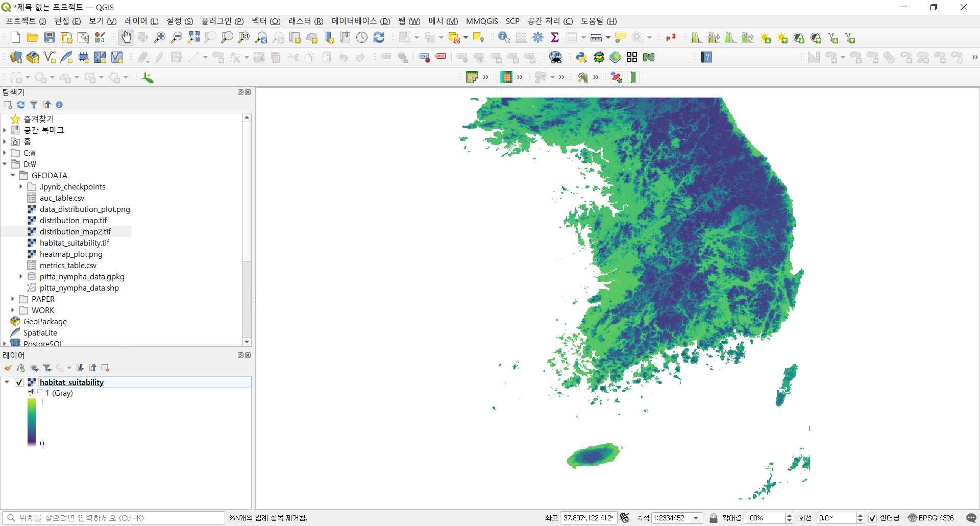Image resolution: width=980 pixels, height=526 pixels.
Task: Expand the WORK folder
Action: click(x=13, y=310)
